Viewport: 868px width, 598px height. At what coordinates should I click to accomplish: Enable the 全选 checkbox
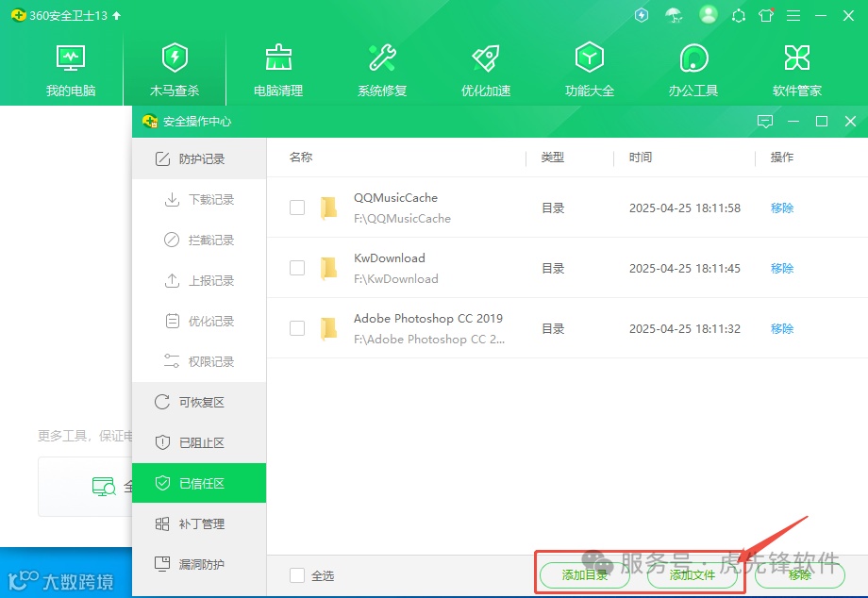point(297,575)
